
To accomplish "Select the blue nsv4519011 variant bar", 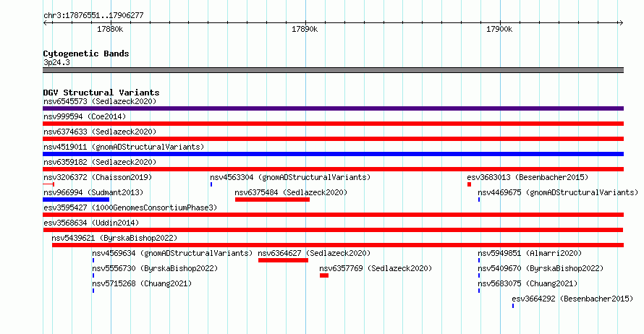I will [333, 154].
